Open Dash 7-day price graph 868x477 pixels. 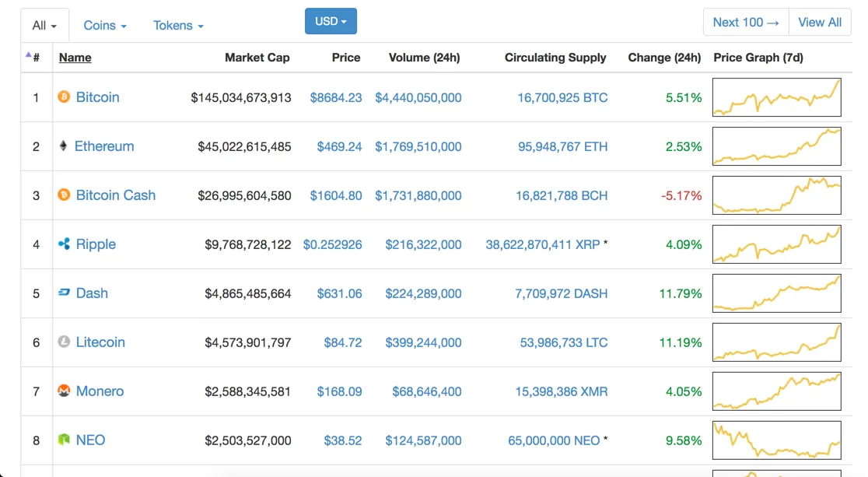[x=777, y=293]
